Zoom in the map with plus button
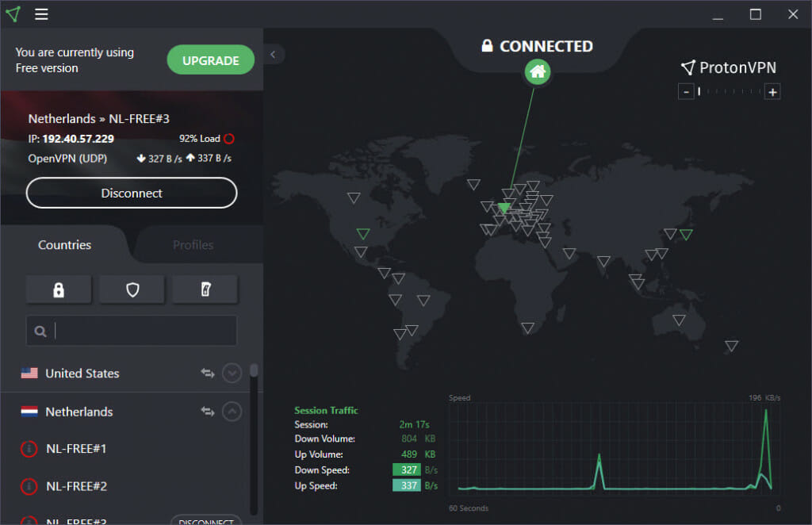 click(x=772, y=92)
